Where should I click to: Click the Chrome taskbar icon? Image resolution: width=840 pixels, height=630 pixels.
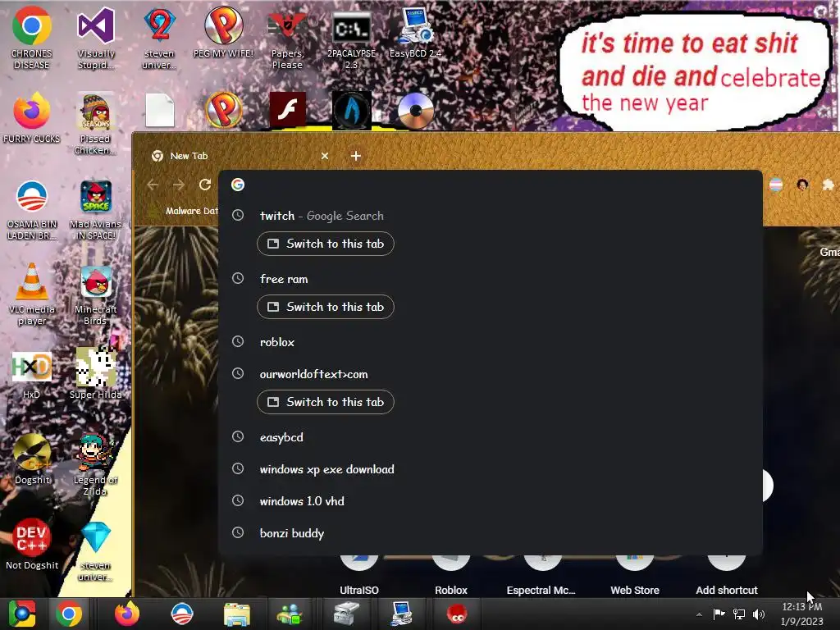point(69,614)
